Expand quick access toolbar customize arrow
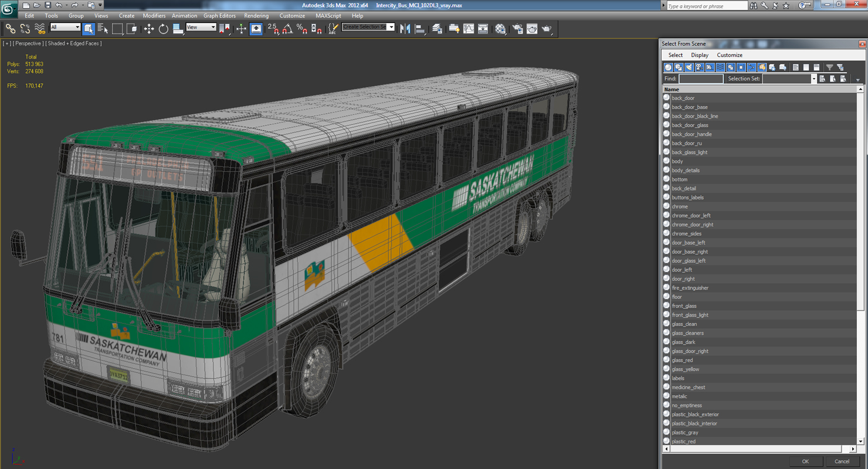Screen dimensions: 868x469 pos(100,5)
